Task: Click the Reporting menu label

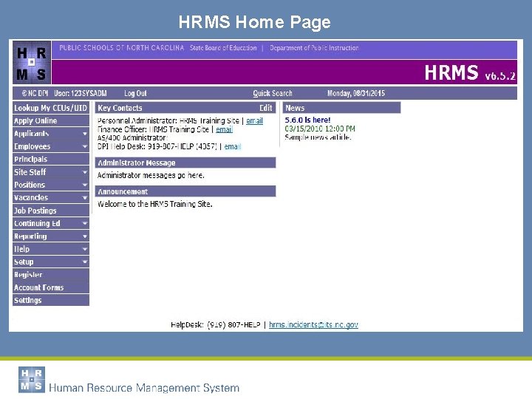Action: coord(30,236)
